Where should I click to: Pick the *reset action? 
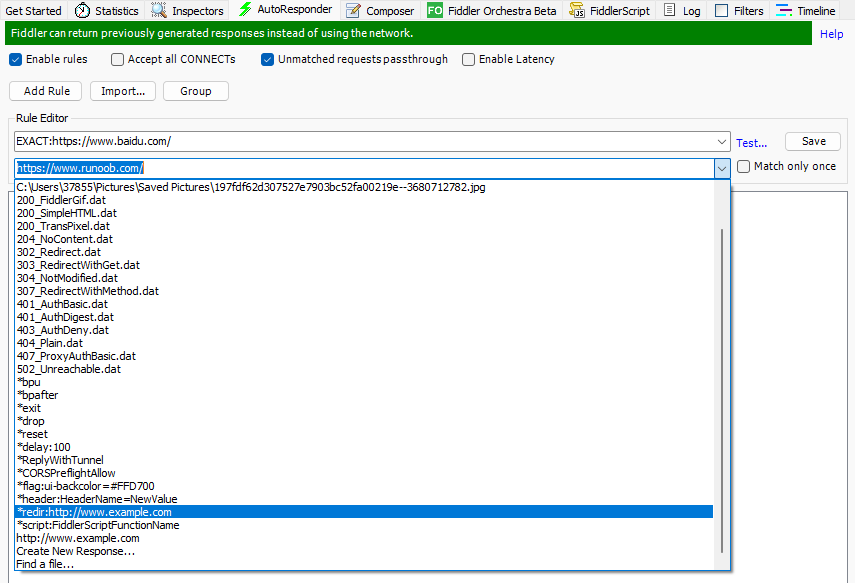pyautogui.click(x=364, y=434)
